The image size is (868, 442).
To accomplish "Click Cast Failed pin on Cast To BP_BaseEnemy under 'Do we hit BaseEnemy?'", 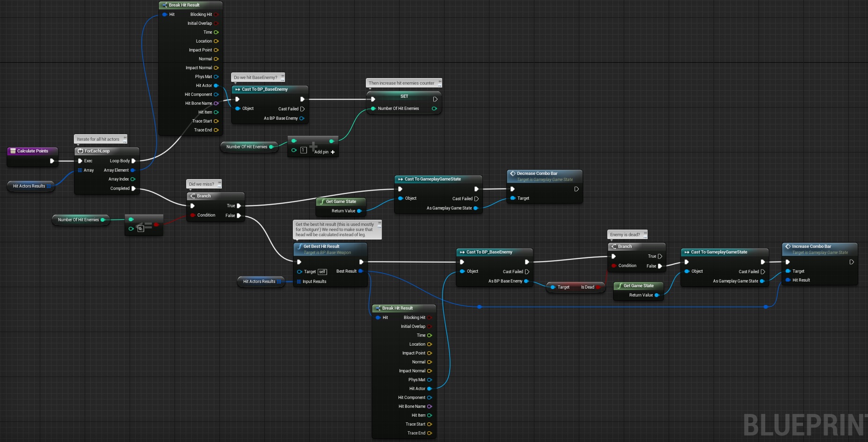I will click(x=302, y=109).
